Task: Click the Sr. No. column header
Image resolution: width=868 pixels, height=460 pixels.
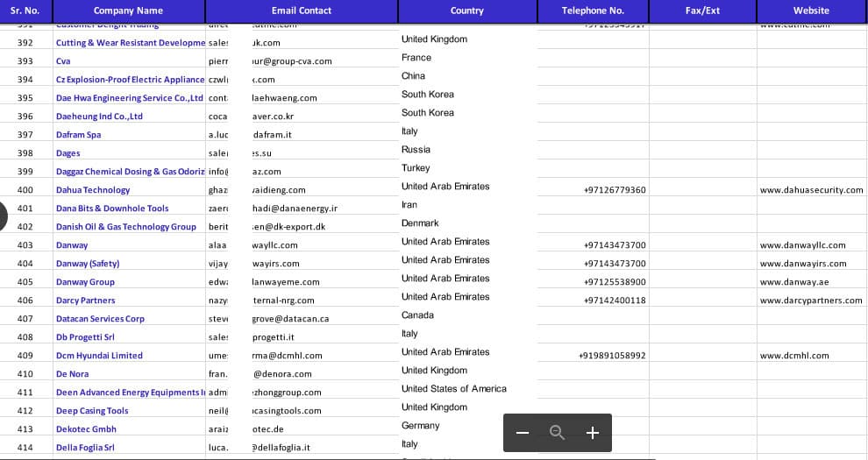Action: [25, 11]
